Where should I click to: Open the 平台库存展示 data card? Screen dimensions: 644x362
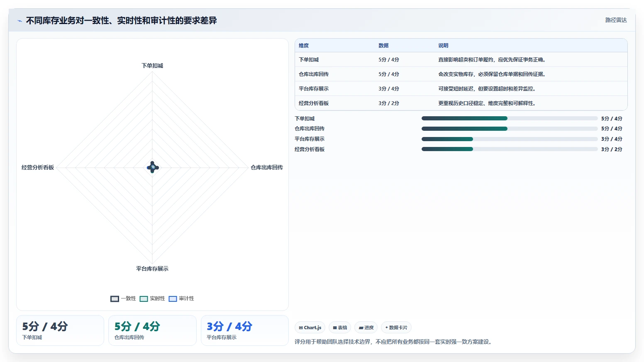[245, 330]
